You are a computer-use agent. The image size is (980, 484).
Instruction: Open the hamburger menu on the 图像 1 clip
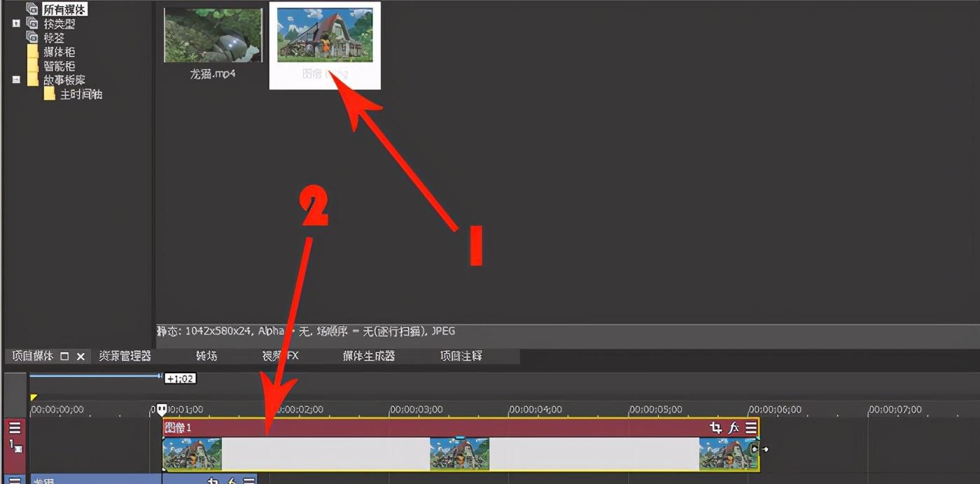pyautogui.click(x=751, y=427)
